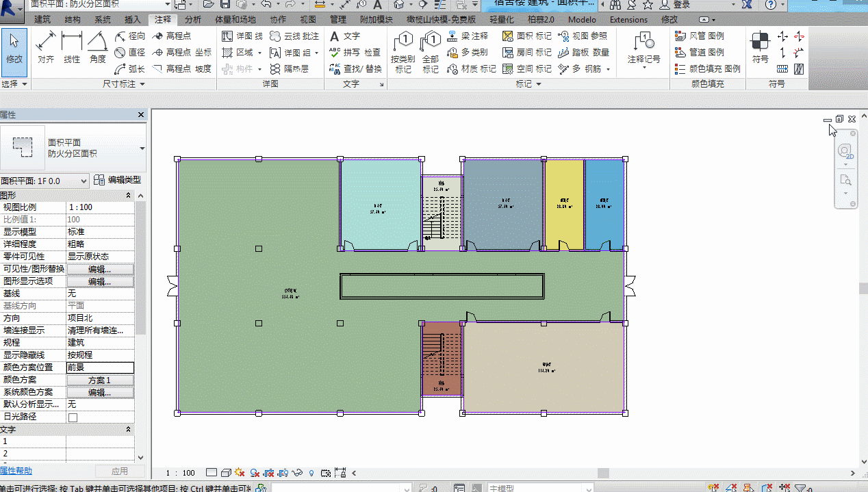868x492 pixels.
Task: Collapse the 文字 properties section
Action: [x=128, y=430]
